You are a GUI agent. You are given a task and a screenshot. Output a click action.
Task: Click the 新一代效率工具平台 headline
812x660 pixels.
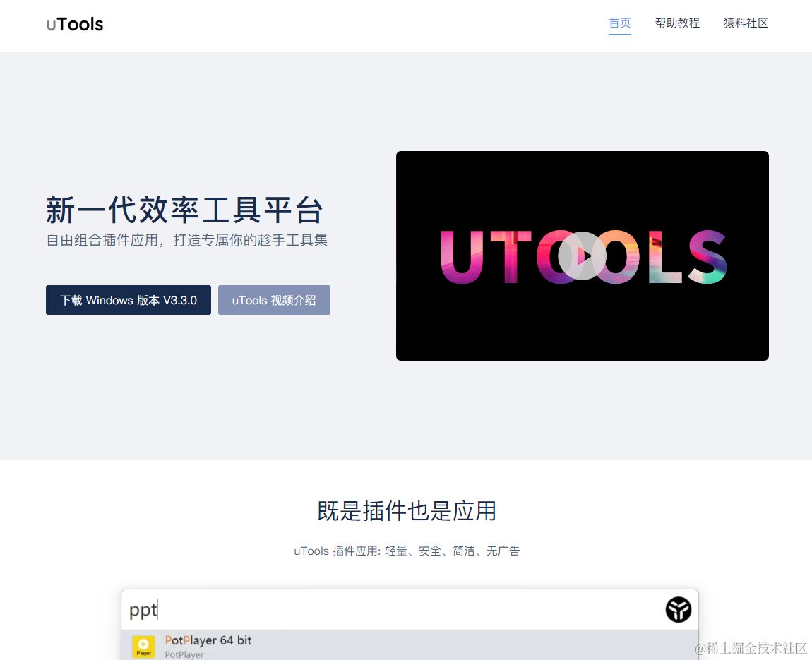tap(185, 210)
